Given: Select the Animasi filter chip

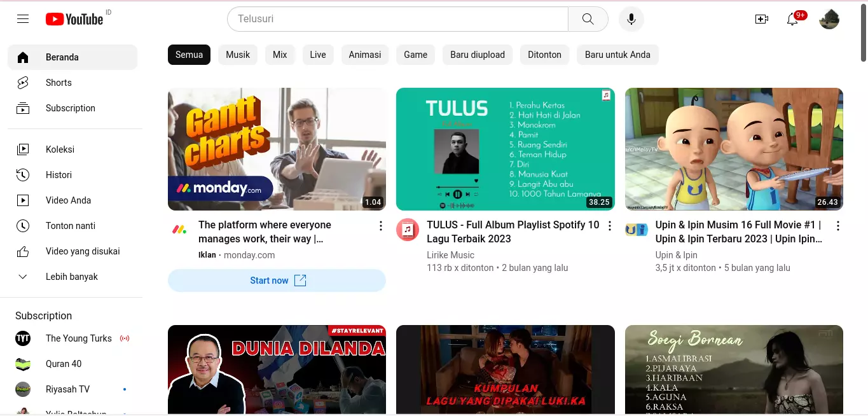Looking at the screenshot, I should coord(365,55).
